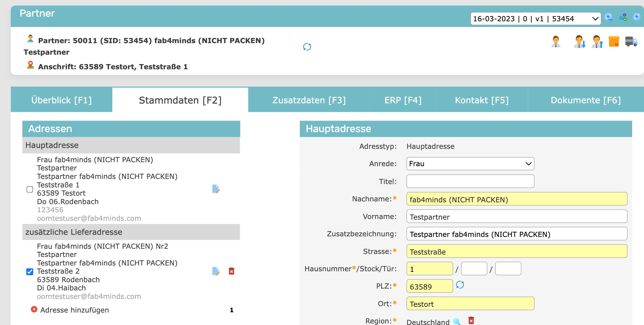
Task: Click refresh icon beside partner header
Action: pyautogui.click(x=307, y=47)
